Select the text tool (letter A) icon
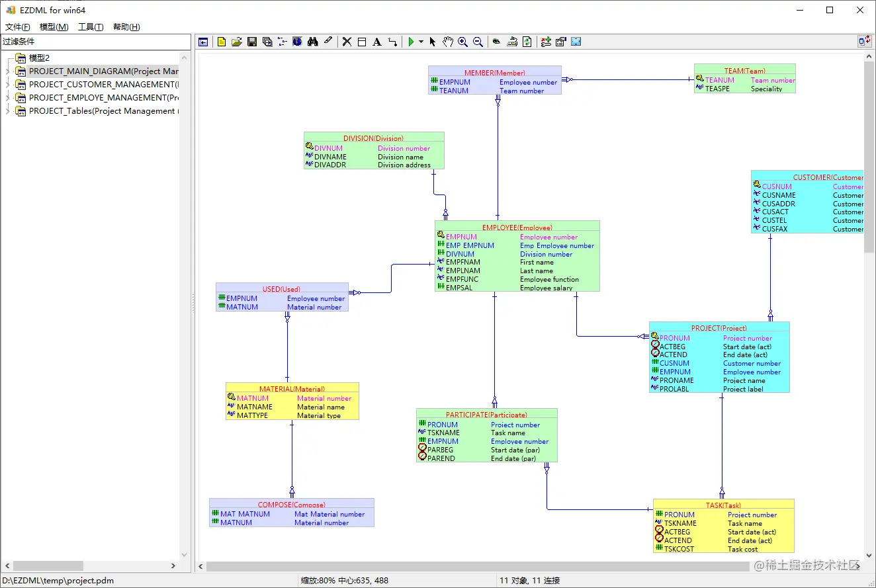Screen dimensions: 876x588 377,42
